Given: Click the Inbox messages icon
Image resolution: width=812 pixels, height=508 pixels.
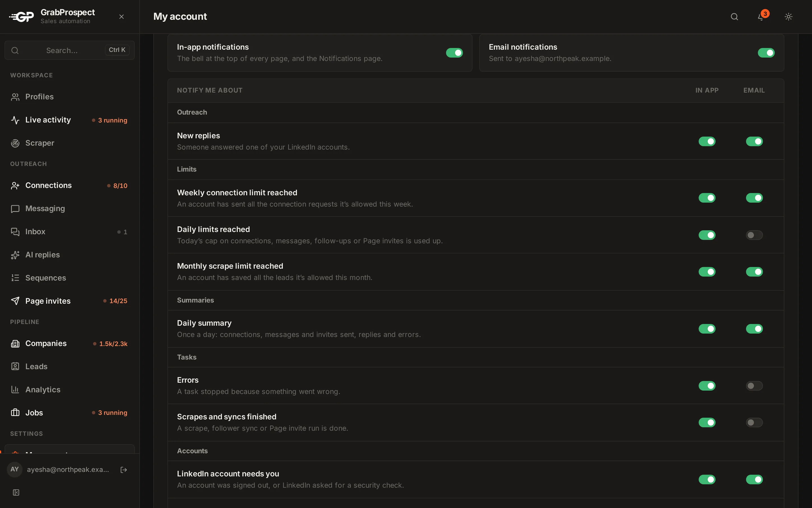Looking at the screenshot, I should coord(15,232).
